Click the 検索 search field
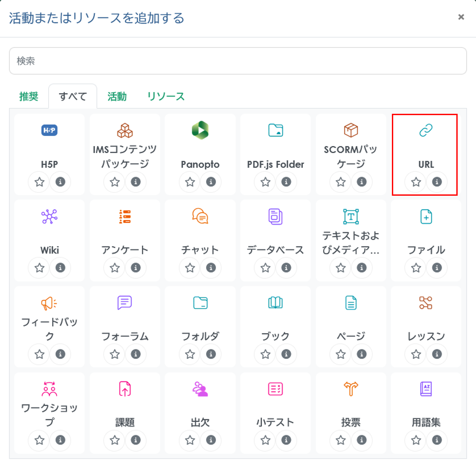 [x=238, y=61]
